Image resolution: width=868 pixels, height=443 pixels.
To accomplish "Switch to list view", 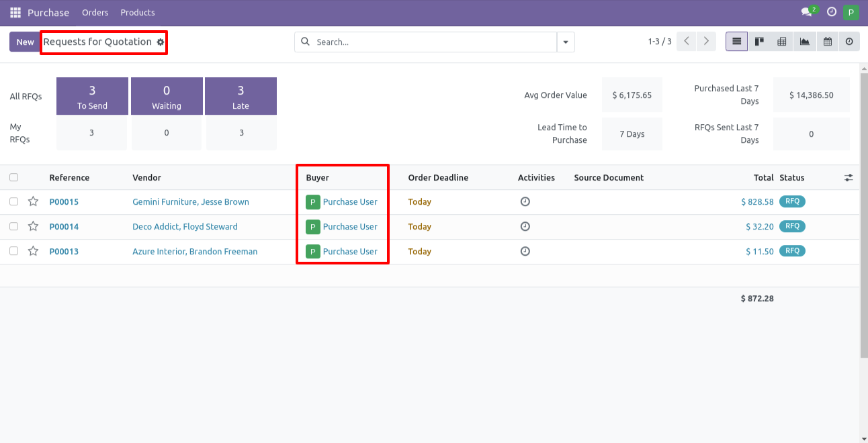I will coord(736,42).
